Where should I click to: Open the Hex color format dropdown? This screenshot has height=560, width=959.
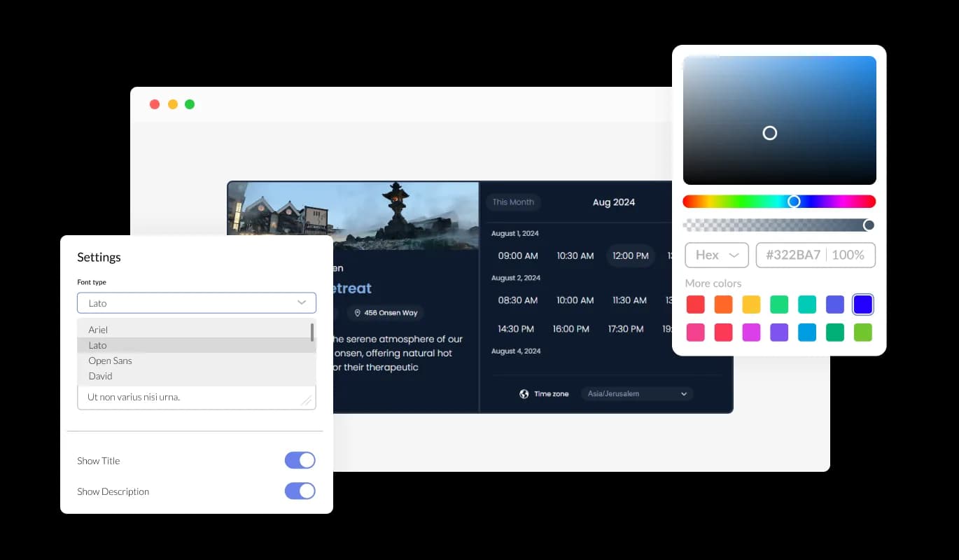716,255
